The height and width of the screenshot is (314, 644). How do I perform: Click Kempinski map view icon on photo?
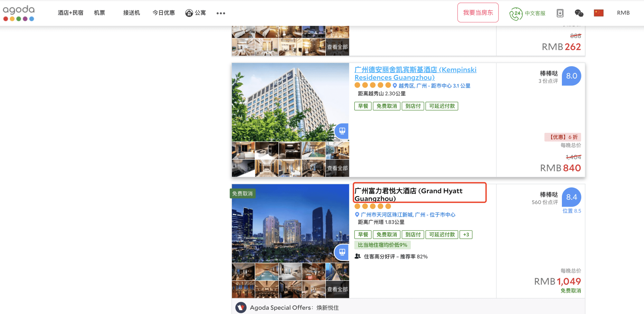(342, 131)
